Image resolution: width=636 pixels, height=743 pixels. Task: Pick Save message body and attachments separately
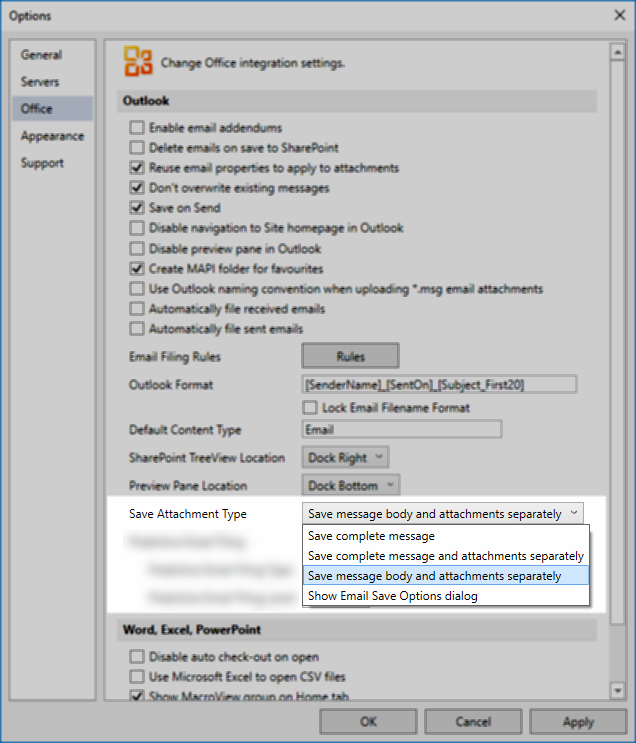pos(446,576)
